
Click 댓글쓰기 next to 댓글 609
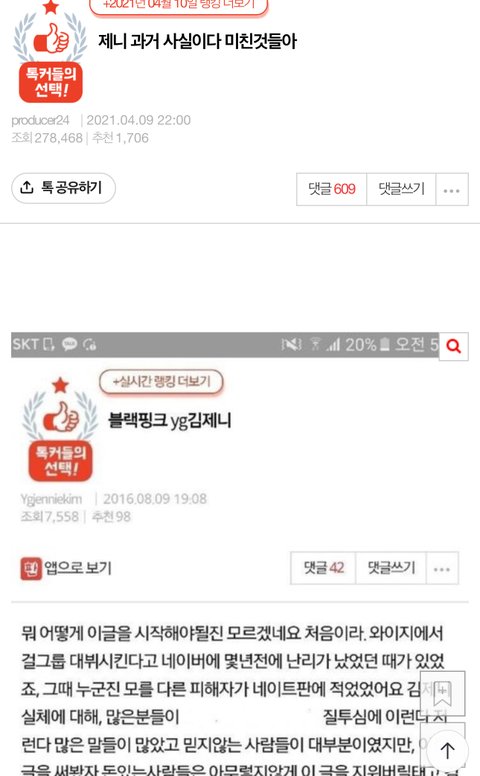(x=401, y=189)
